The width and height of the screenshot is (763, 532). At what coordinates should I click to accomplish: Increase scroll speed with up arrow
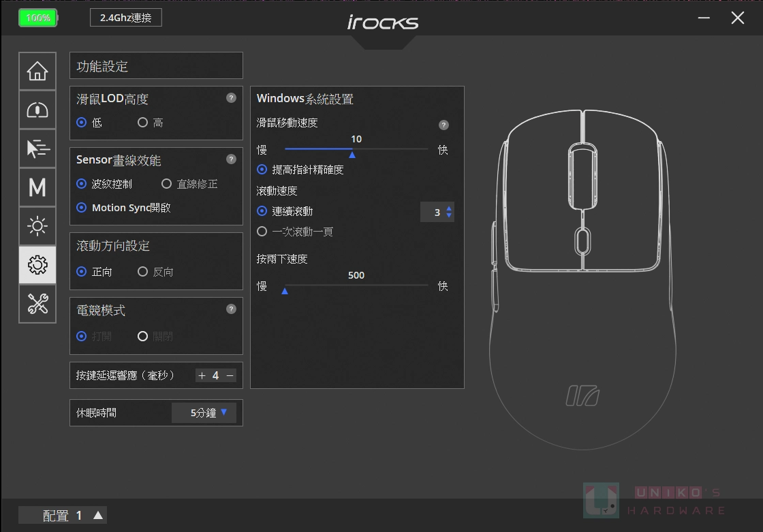[x=449, y=208]
